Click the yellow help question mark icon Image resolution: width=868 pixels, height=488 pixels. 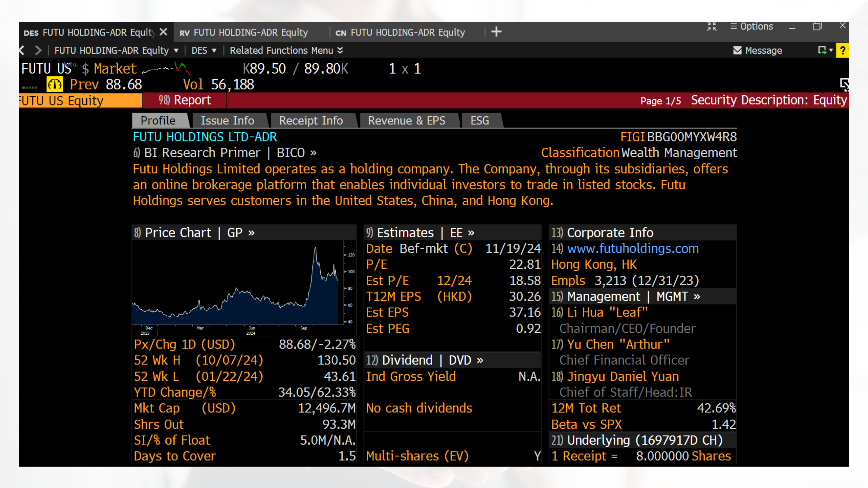[x=842, y=51]
